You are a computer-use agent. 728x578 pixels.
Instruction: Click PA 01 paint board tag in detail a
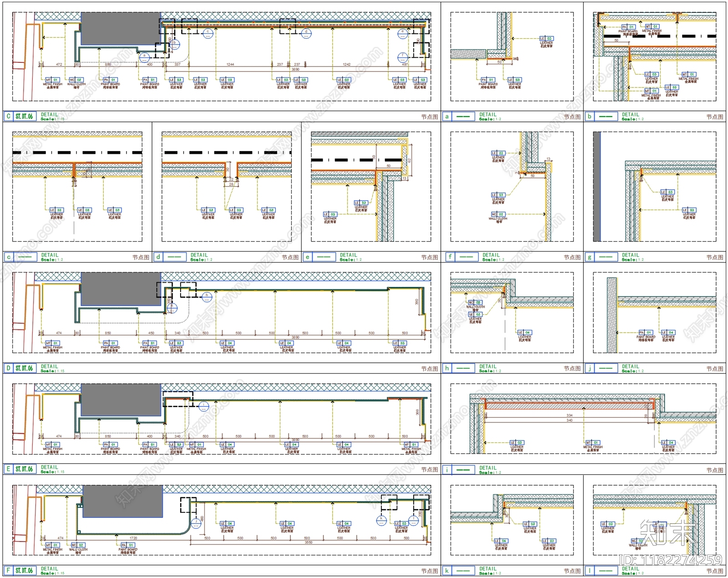pyautogui.click(x=488, y=80)
